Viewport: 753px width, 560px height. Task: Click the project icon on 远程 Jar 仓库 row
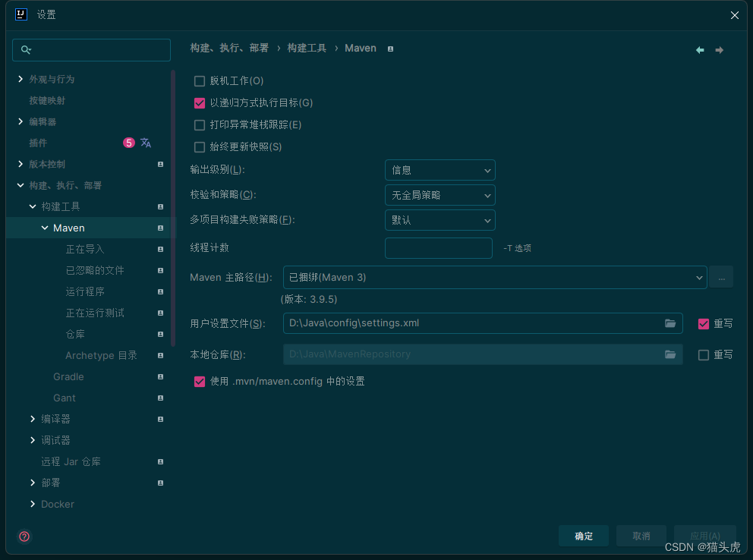point(160,461)
